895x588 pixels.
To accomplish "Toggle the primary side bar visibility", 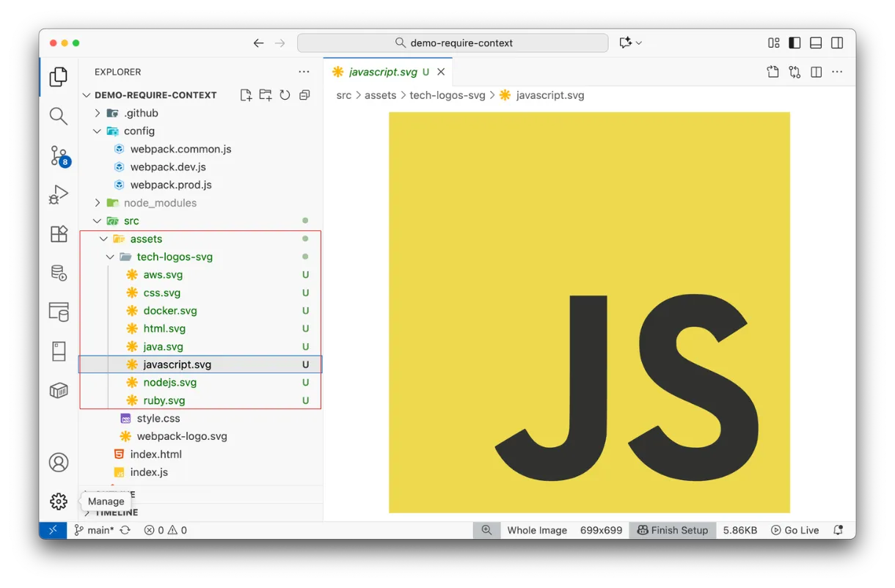I will [x=794, y=43].
